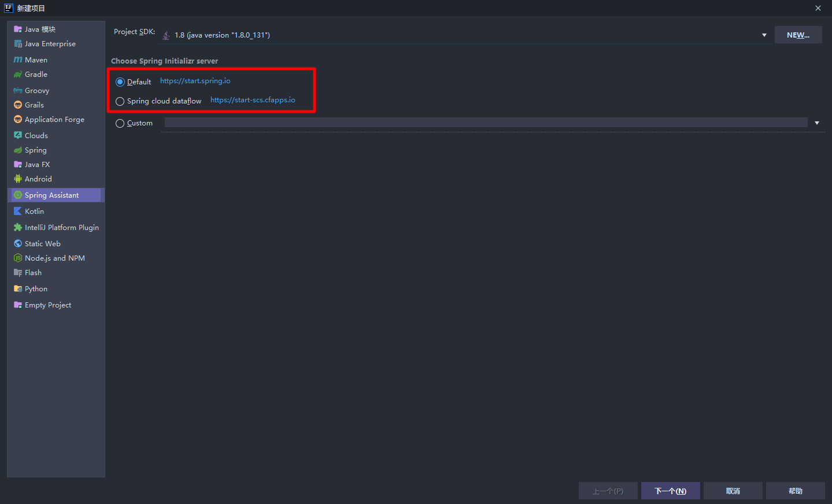
Task: Select the Custom server radio button
Action: (120, 123)
